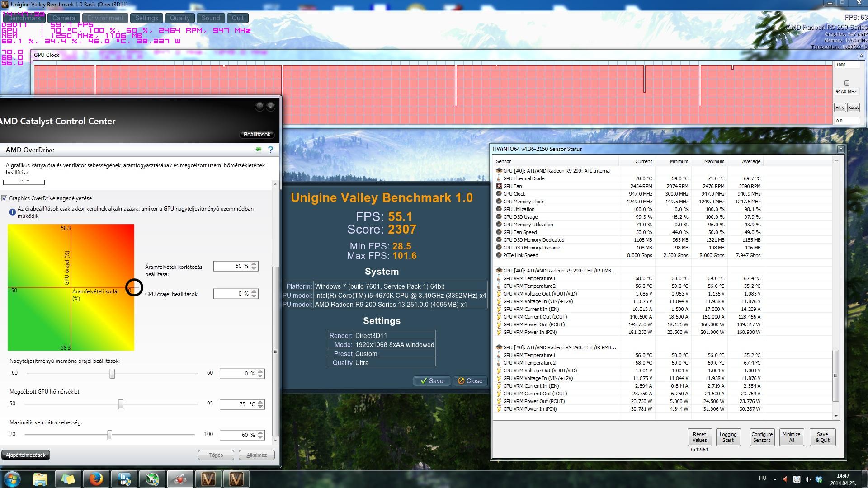Click the blue info icon in OverDrive
Image resolution: width=868 pixels, height=488 pixels.
click(x=13, y=212)
